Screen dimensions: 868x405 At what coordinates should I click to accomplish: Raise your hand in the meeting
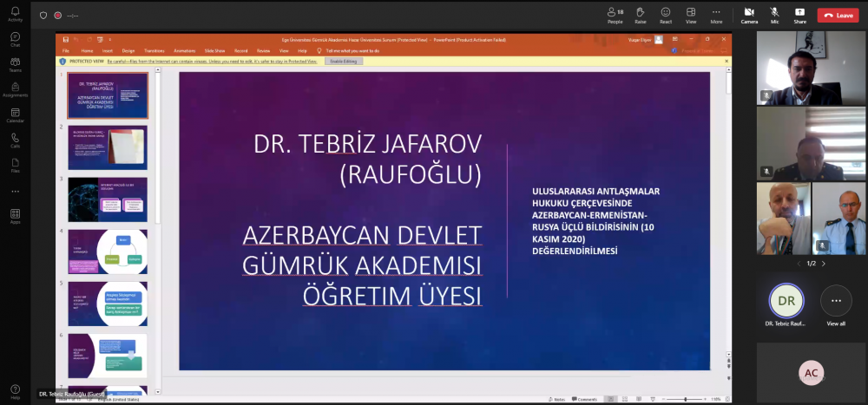click(x=641, y=15)
